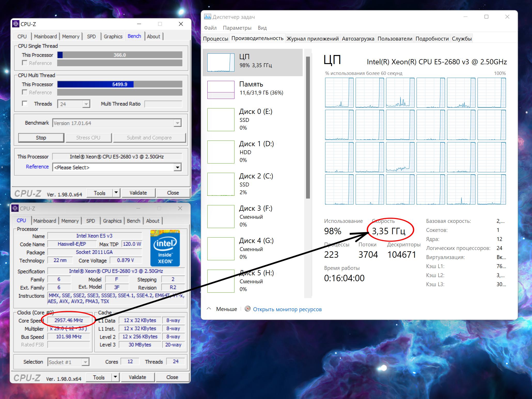532x399 pixels.
Task: Switch to the Mainboard tab in Bench window
Action: pyautogui.click(x=45, y=36)
